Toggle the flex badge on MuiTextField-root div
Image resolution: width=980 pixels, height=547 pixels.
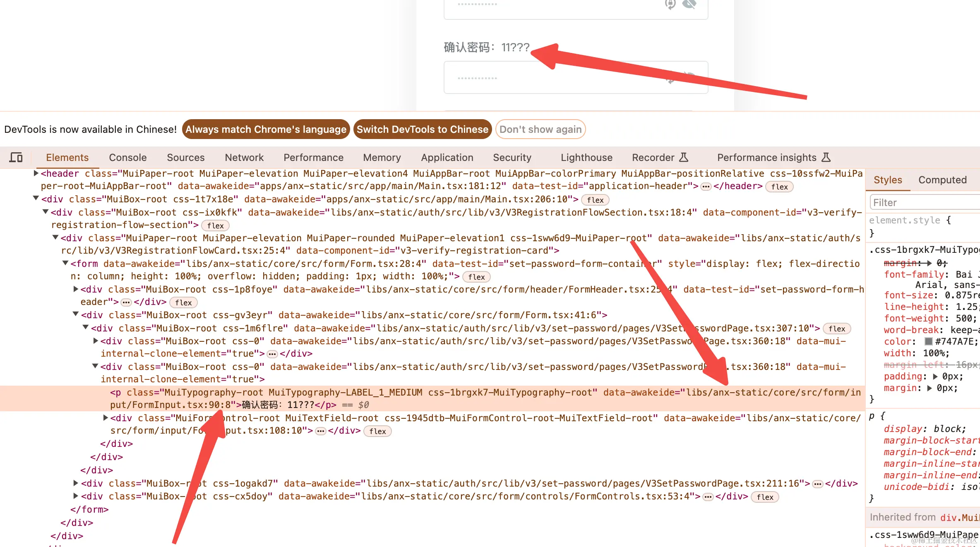377,432
